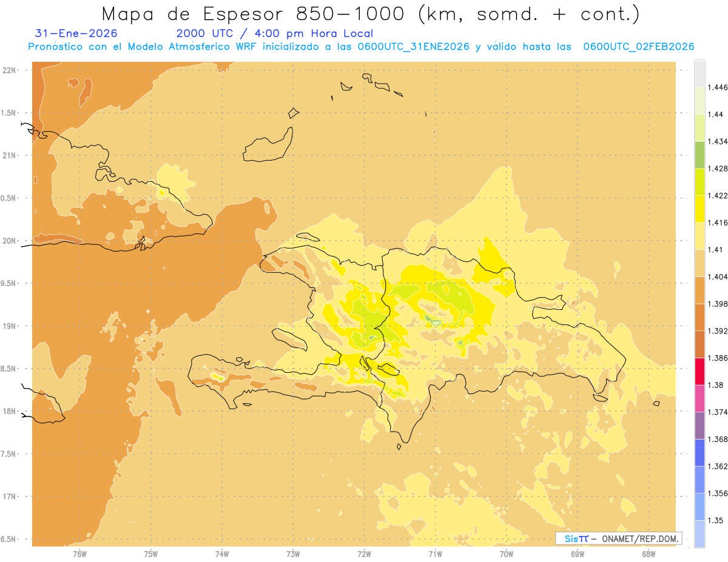Image resolution: width=728 pixels, height=562 pixels.
Task: Click the 17N latitude label
Action: (x=9, y=497)
